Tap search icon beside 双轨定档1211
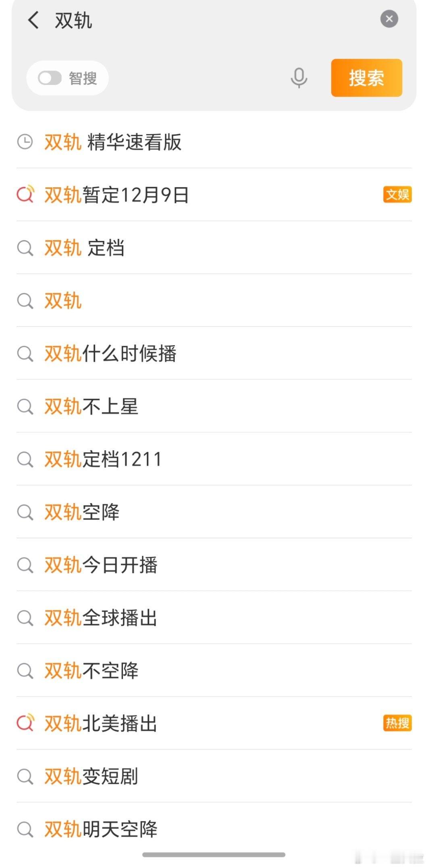This screenshot has width=428, height=868. [25, 459]
